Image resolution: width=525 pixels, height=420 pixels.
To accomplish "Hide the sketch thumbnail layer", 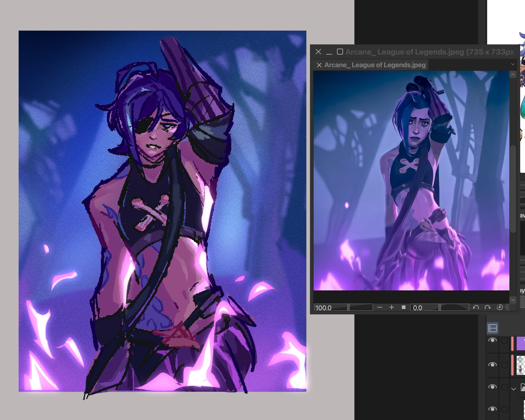I will point(492,365).
